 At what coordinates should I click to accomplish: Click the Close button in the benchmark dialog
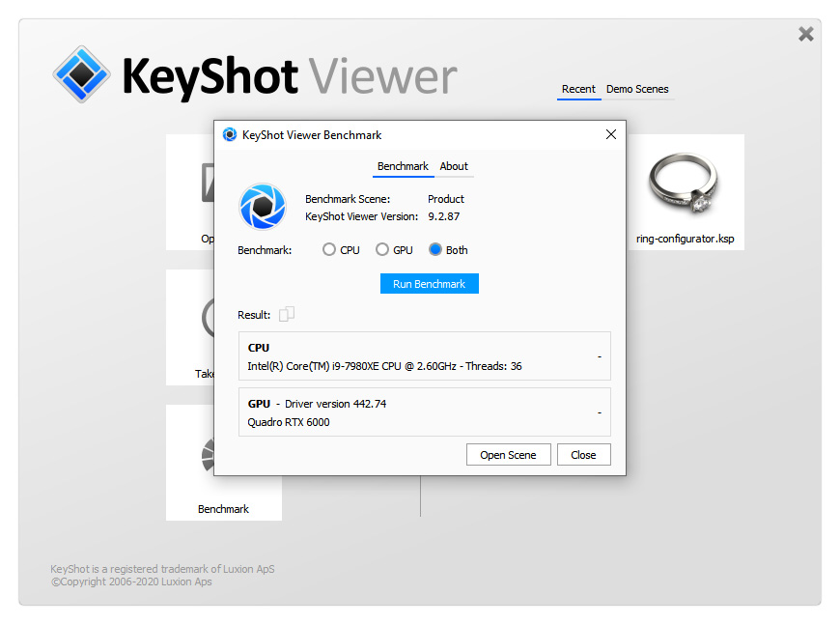click(x=583, y=455)
